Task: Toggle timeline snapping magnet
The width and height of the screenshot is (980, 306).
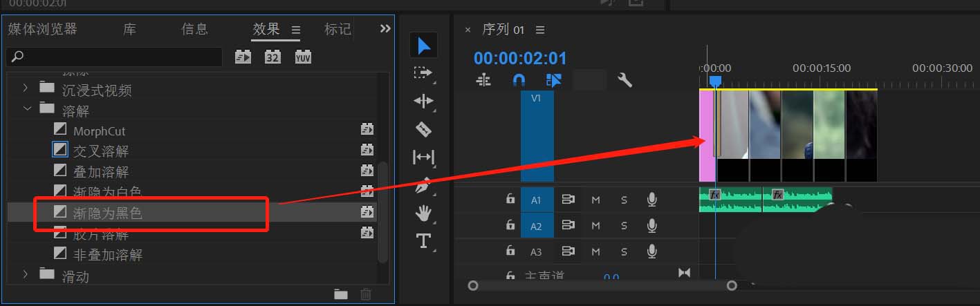Action: tap(519, 80)
